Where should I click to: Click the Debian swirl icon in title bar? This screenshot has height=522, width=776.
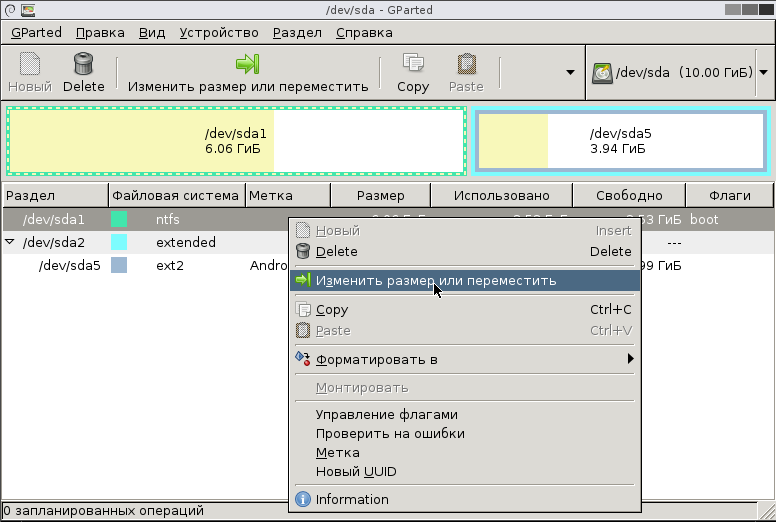coord(10,10)
